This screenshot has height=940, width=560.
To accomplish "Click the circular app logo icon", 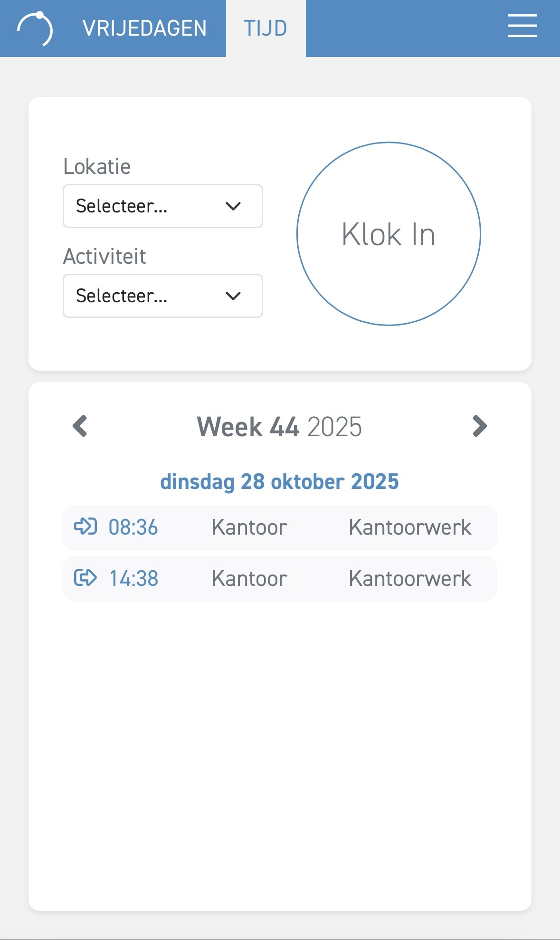I will 35,29.
